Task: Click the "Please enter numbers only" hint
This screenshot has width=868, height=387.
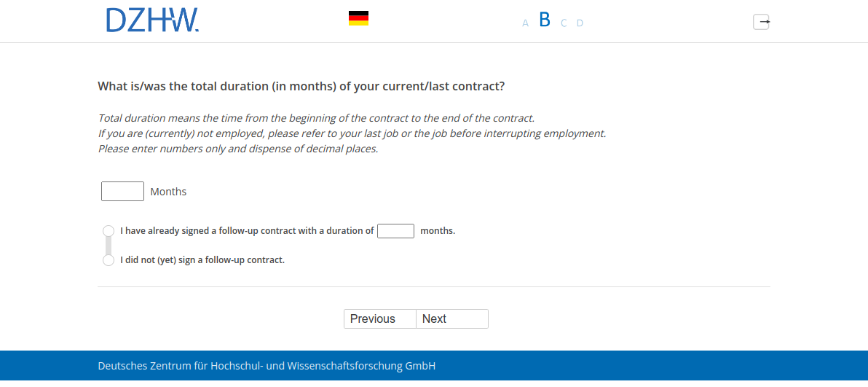Action: (238, 149)
